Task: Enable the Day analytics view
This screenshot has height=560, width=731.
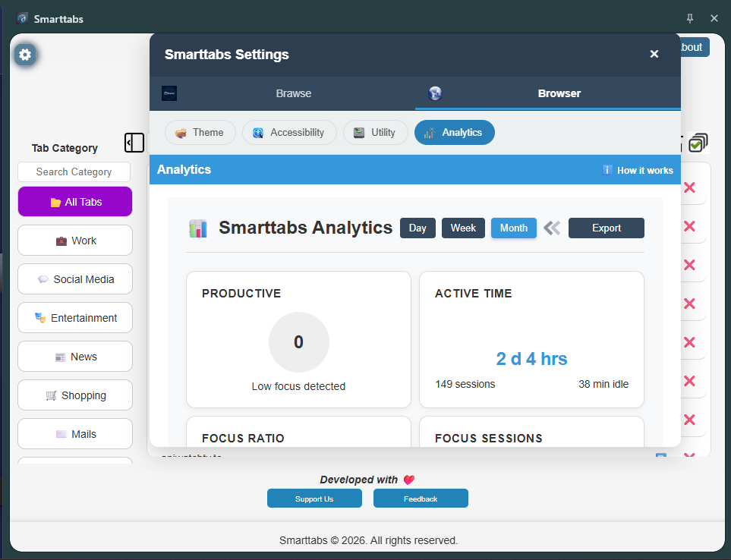Action: point(417,228)
